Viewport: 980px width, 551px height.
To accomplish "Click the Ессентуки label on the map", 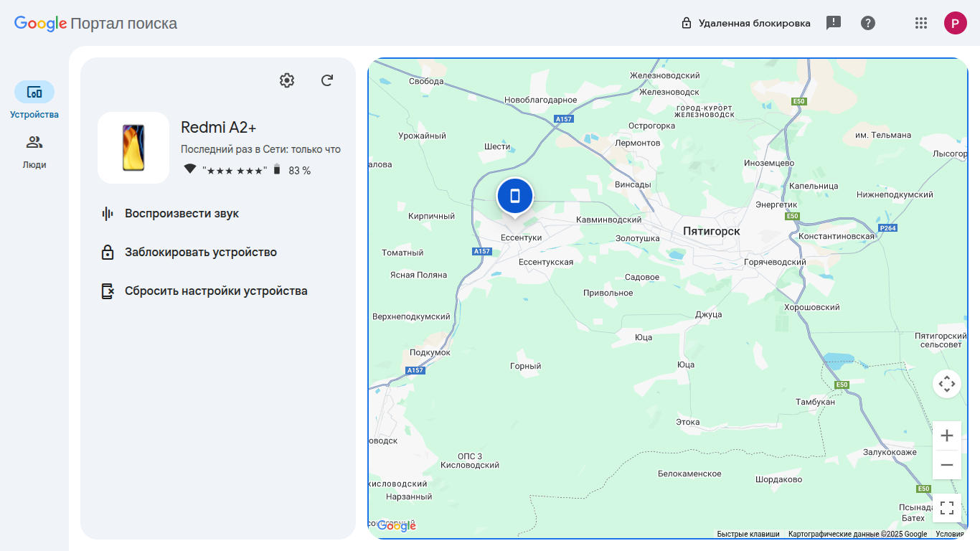I will [x=521, y=237].
